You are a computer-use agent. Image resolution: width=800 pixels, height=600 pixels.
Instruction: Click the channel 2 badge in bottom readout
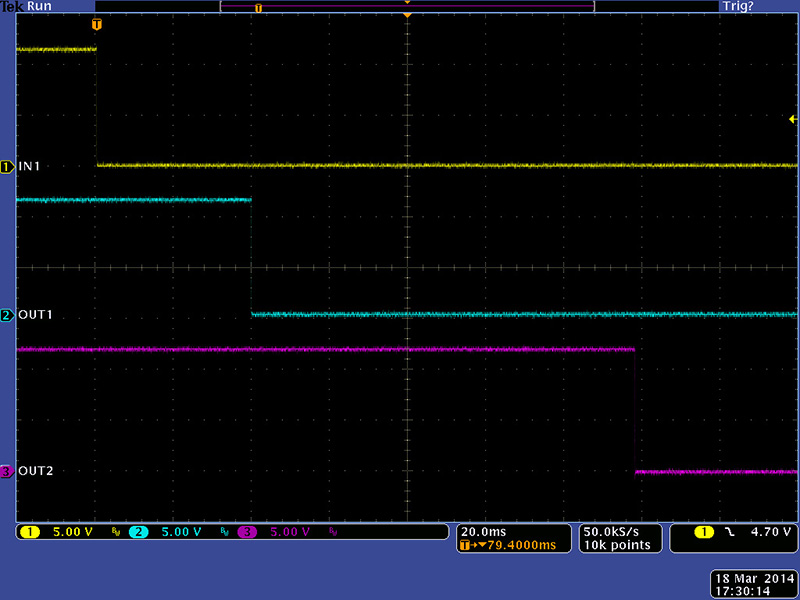[138, 532]
